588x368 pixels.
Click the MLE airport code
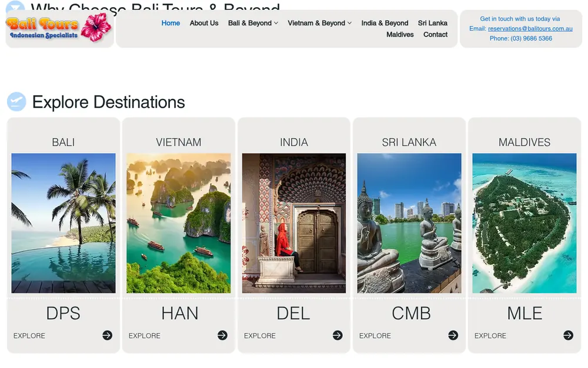point(524,313)
